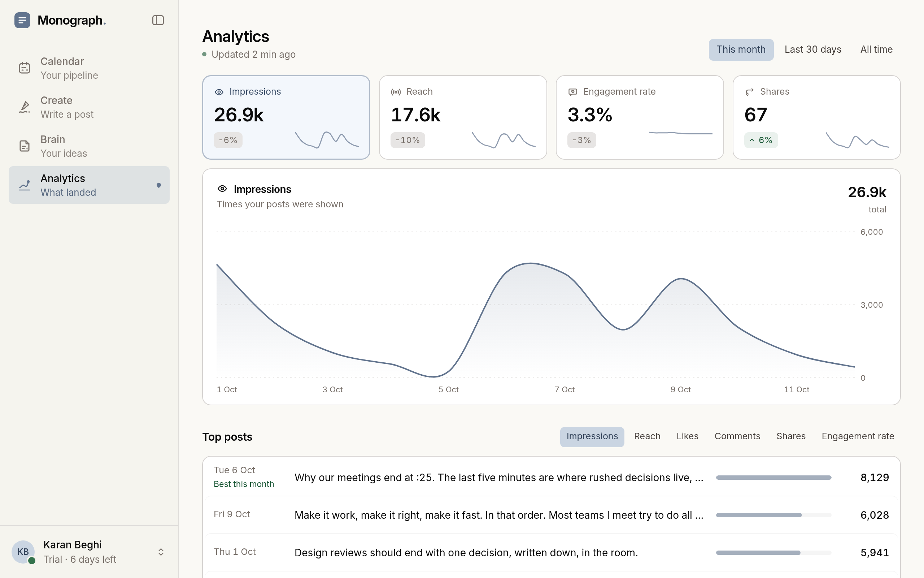Click the Best this month label

coord(244,484)
